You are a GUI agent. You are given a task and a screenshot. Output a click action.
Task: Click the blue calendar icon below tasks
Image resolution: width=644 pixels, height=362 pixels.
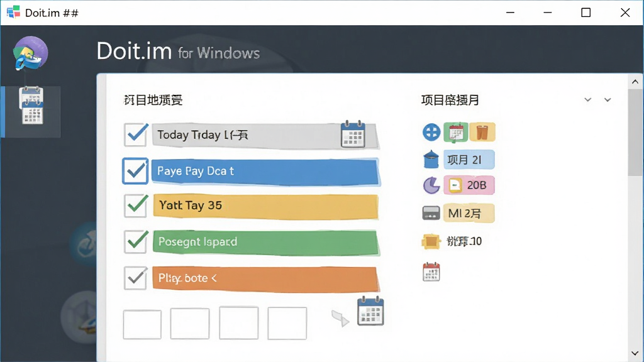point(370,311)
